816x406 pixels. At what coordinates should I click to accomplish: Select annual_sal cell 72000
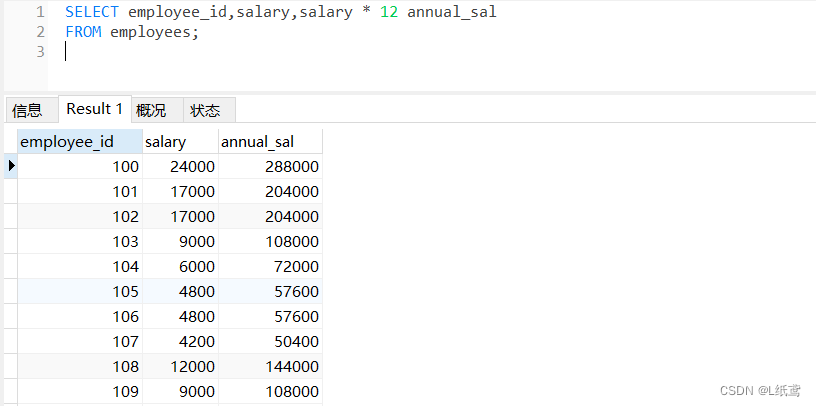tap(270, 267)
